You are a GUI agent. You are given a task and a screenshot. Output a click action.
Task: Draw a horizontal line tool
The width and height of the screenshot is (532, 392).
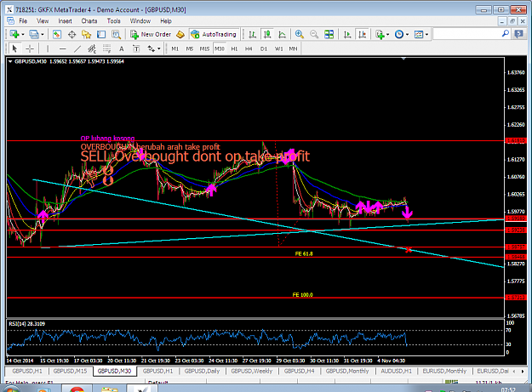pos(62,48)
